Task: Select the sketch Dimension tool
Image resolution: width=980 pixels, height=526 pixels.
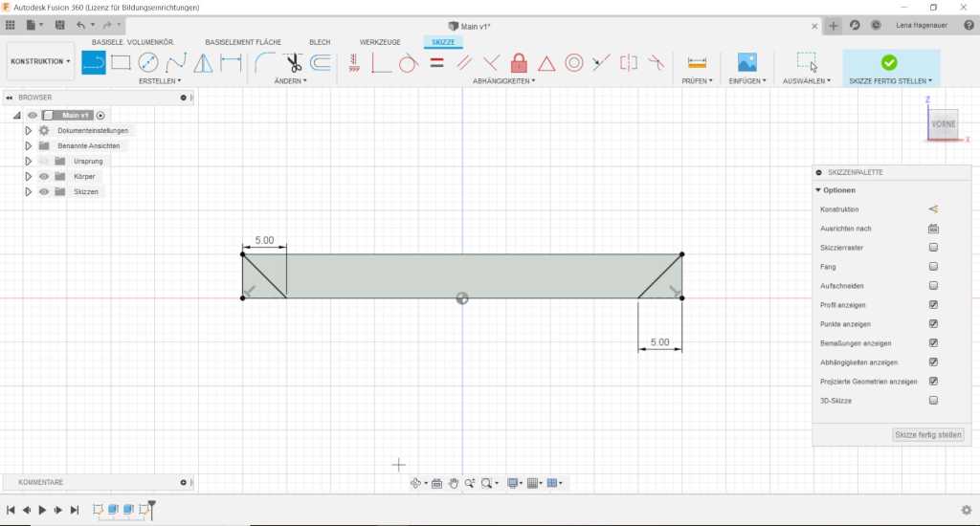Action: (x=231, y=62)
